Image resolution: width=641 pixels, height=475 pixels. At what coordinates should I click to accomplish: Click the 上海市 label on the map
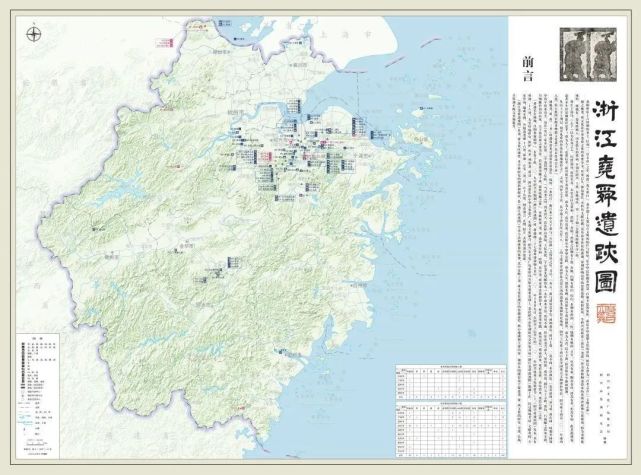click(x=347, y=35)
